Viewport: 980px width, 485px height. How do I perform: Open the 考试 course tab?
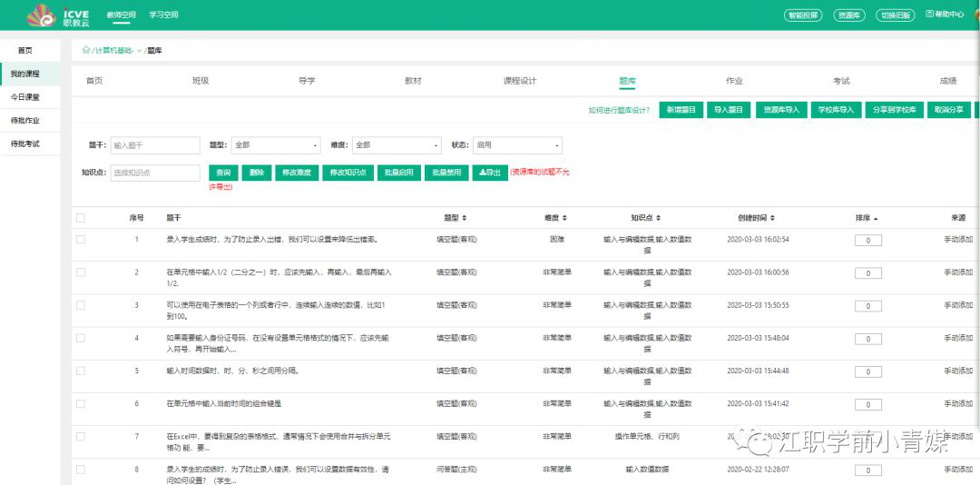click(841, 81)
